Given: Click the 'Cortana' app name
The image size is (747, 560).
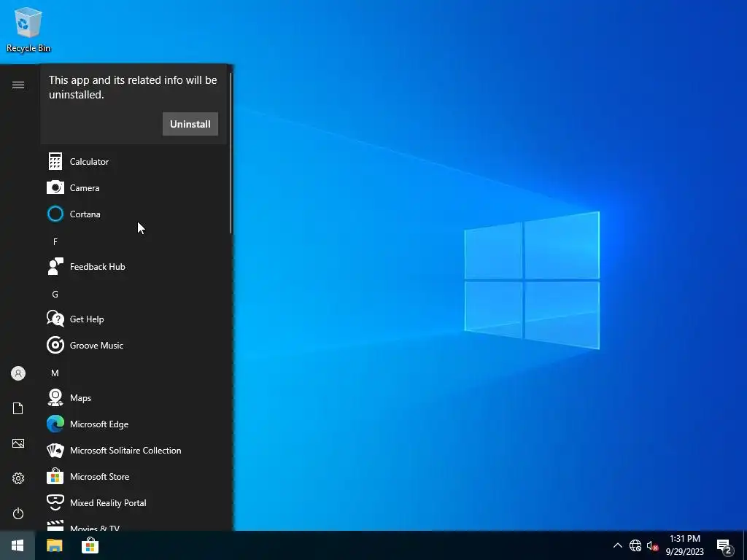Looking at the screenshot, I should click(x=85, y=214).
